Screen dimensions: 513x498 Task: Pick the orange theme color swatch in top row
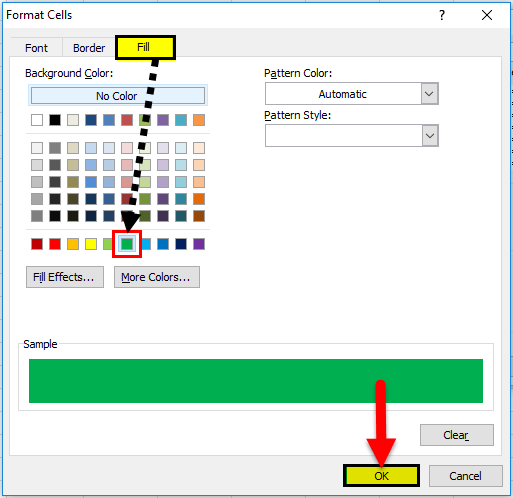[x=199, y=120]
